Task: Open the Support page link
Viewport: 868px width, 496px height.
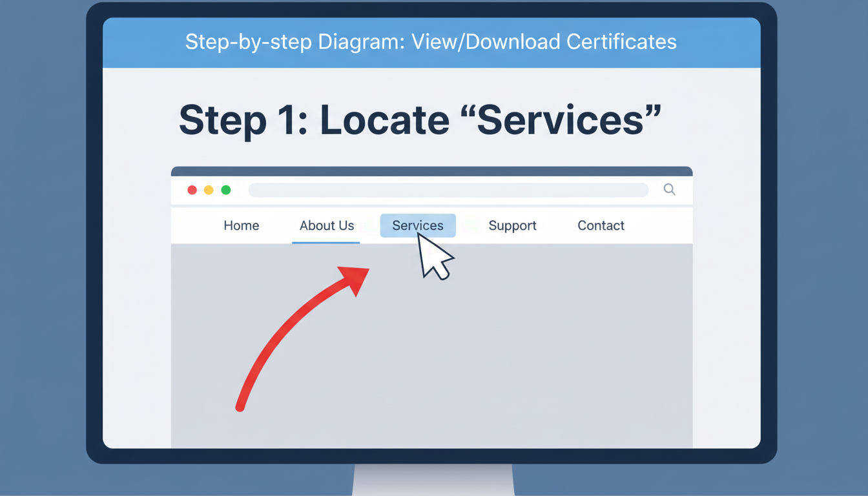Action: [x=512, y=225]
